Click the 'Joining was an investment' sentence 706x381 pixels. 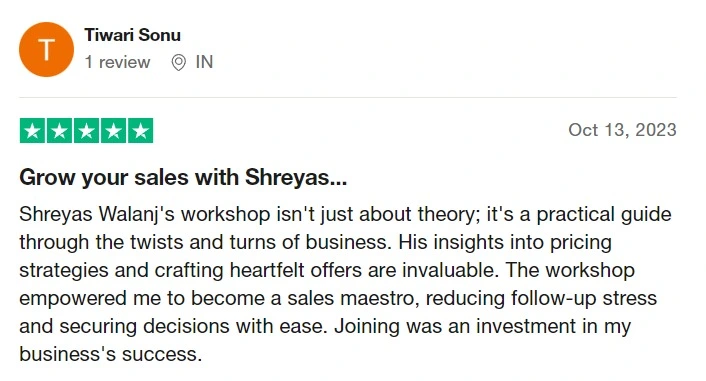click(456, 326)
